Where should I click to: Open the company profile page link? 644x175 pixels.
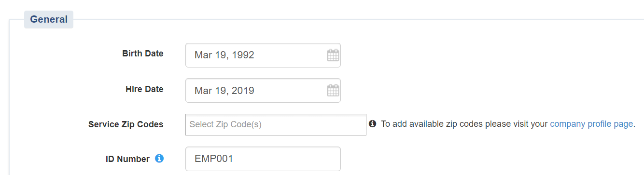[x=591, y=124]
